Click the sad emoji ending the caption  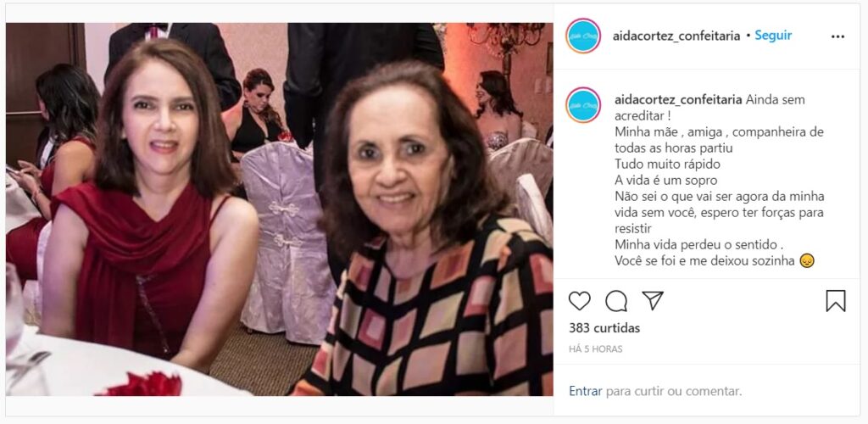click(807, 260)
